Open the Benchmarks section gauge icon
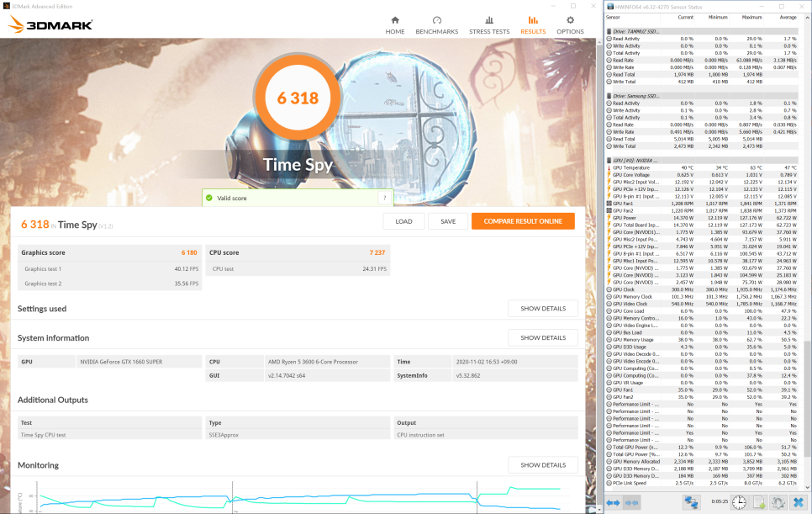This screenshot has height=514, width=812. click(x=436, y=20)
